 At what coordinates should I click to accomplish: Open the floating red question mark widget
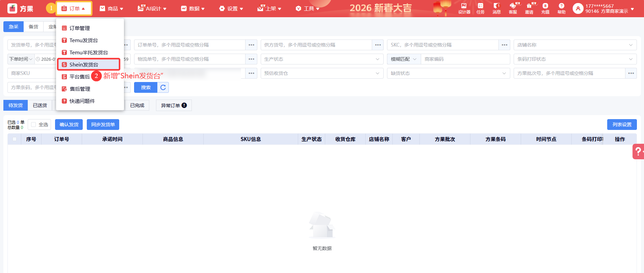point(638,152)
